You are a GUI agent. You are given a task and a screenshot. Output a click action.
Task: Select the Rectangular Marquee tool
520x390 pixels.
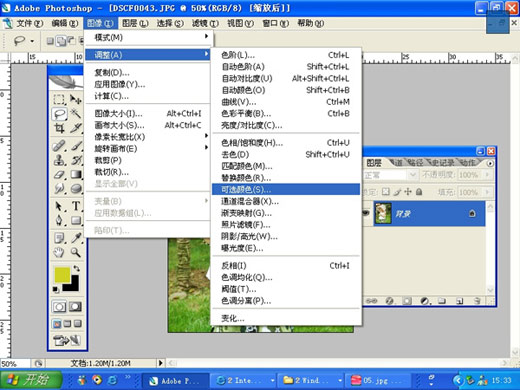coord(59,100)
